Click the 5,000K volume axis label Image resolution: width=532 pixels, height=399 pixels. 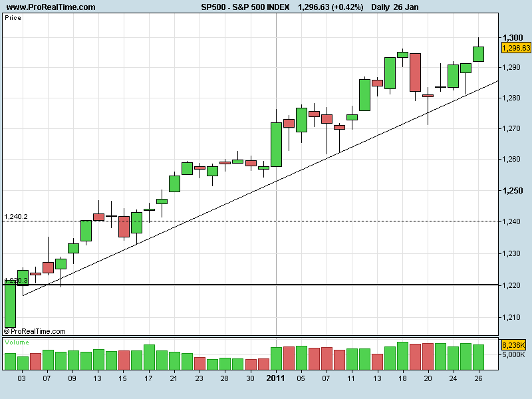click(x=513, y=355)
